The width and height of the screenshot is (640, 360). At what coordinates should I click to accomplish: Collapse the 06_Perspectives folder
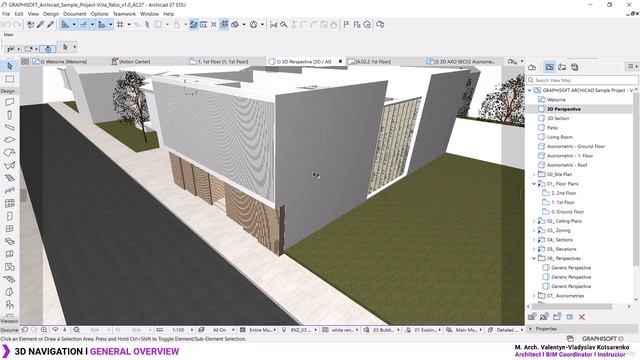tap(534, 259)
